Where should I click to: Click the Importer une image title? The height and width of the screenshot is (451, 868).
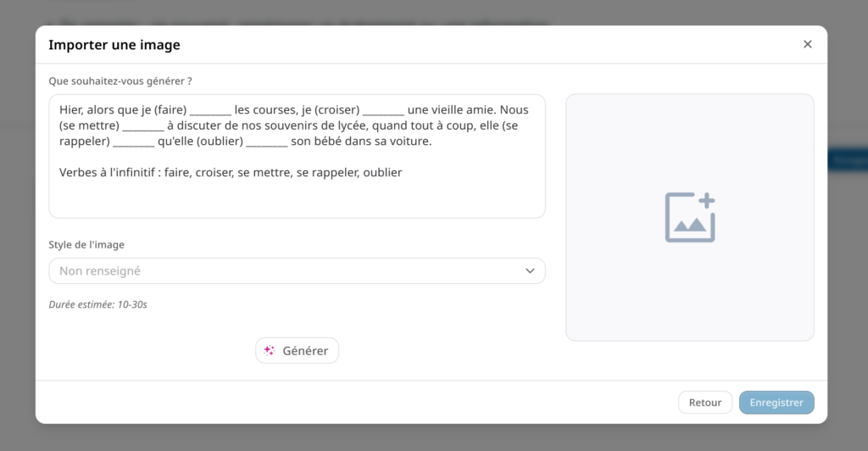point(114,45)
